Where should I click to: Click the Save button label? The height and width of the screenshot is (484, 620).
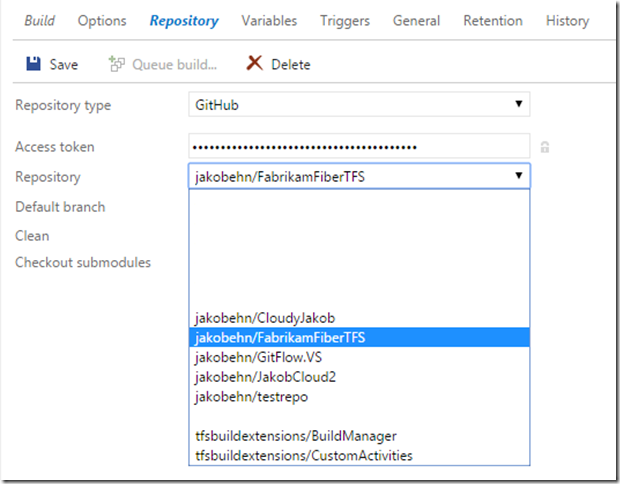click(64, 64)
